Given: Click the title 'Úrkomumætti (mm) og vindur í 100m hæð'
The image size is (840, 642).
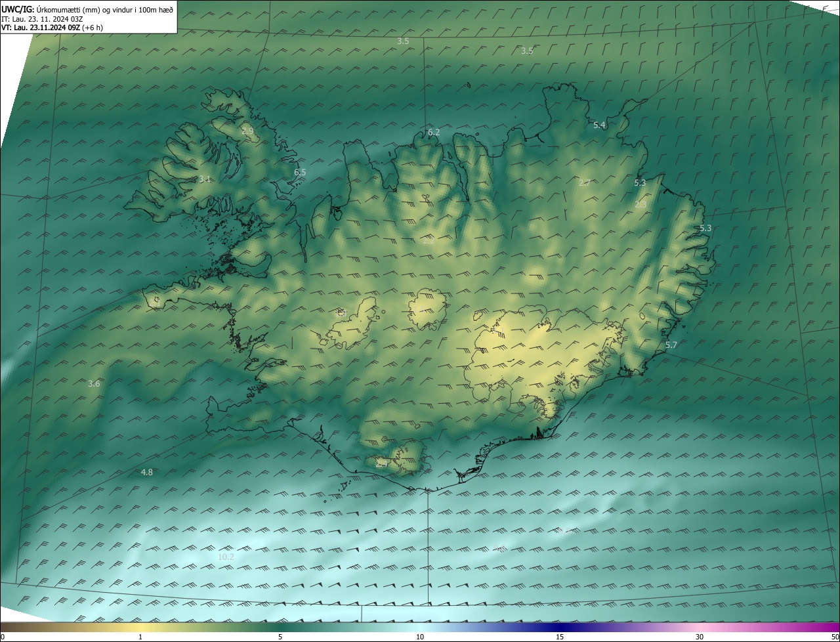Looking at the screenshot, I should 104,9.
